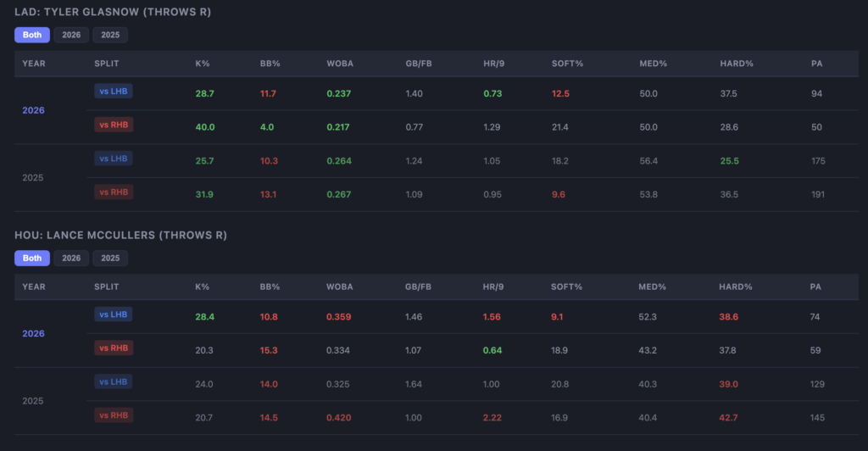Viewport: 868px width, 451px height.
Task: Click the 0.359 WOBA value
Action: click(x=339, y=317)
